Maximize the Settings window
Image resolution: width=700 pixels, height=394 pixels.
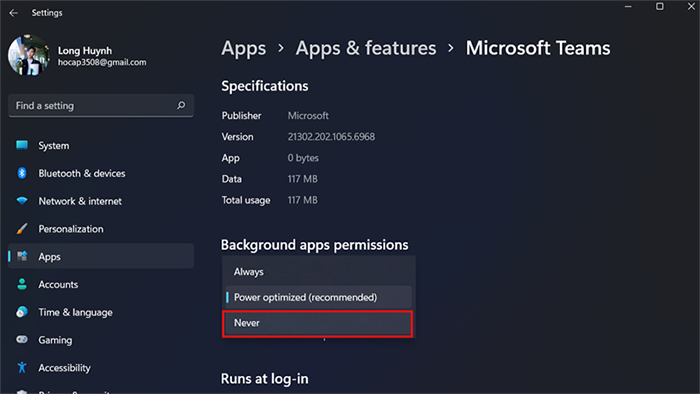click(659, 6)
